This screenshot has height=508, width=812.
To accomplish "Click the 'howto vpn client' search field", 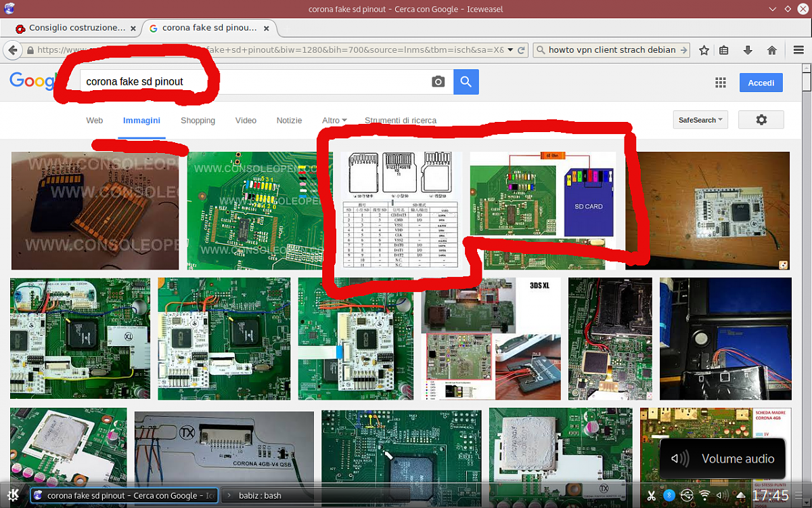I will tap(611, 50).
